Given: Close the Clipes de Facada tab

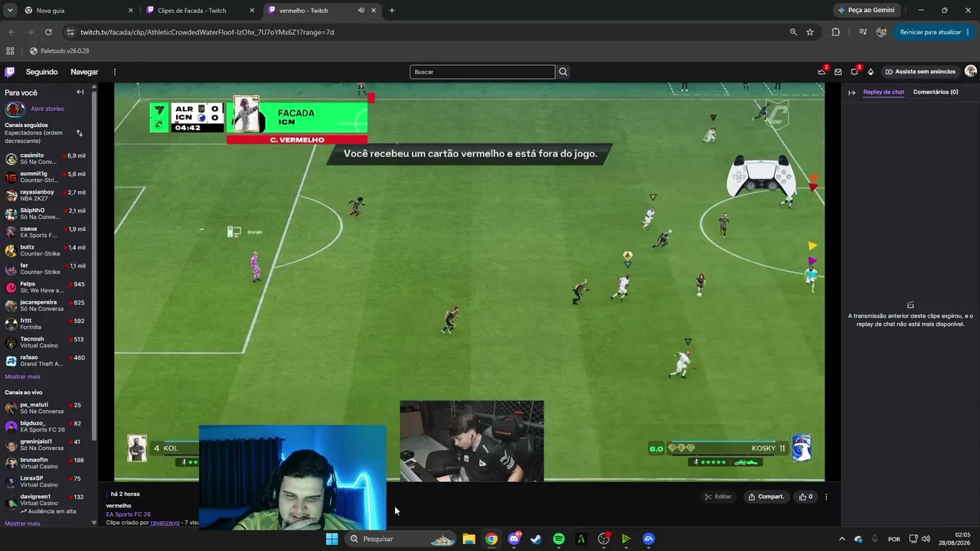Looking at the screenshot, I should coord(252,11).
